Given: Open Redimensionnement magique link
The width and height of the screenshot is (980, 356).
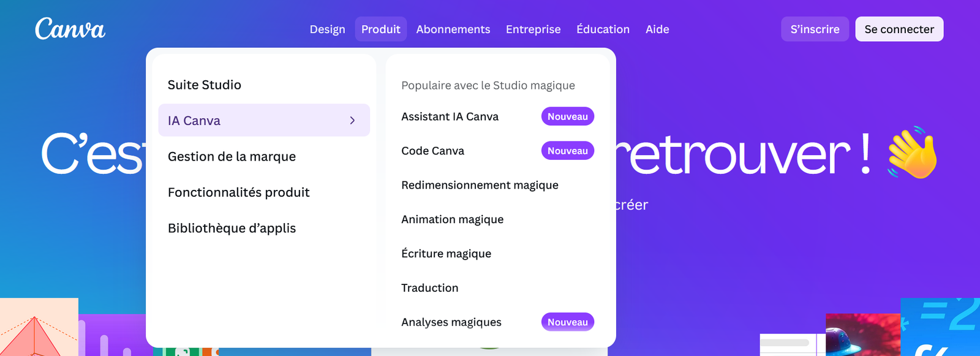Looking at the screenshot, I should (x=480, y=185).
